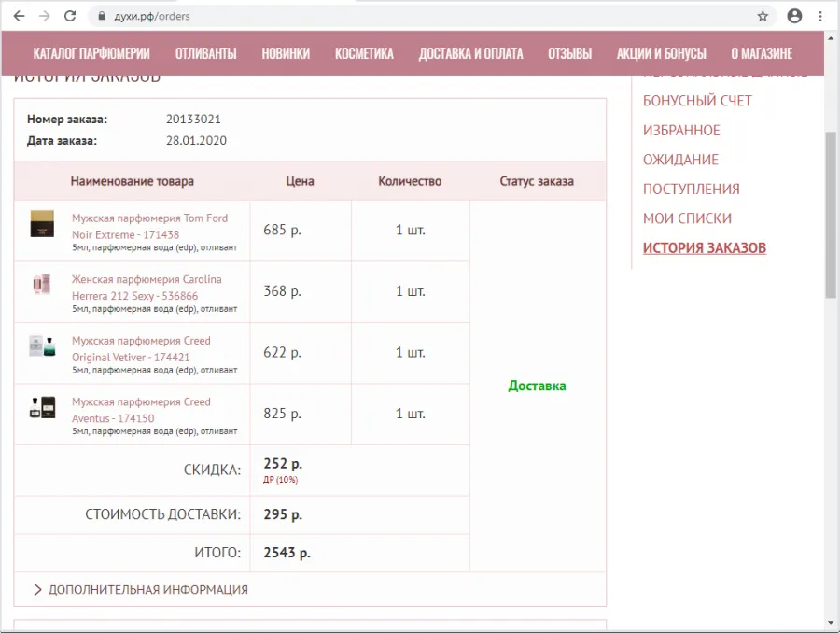Open Creed Original Vetiver product link
The width and height of the screenshot is (840, 633).
(141, 348)
